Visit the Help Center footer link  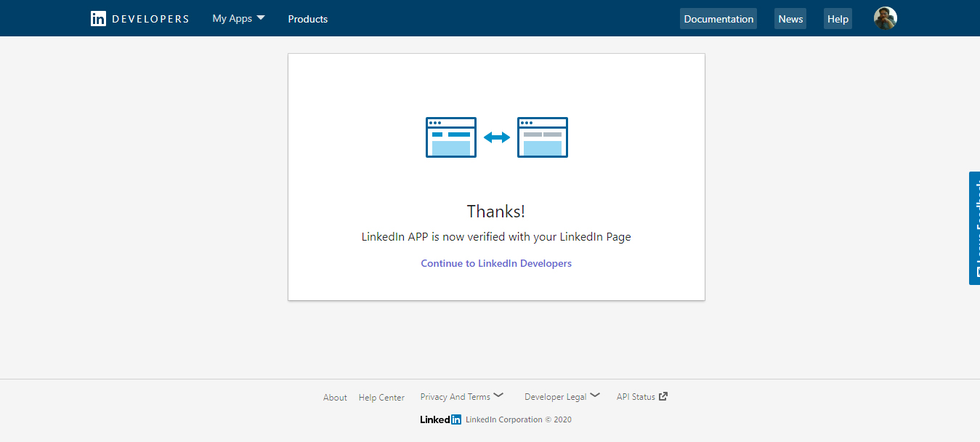(x=381, y=398)
